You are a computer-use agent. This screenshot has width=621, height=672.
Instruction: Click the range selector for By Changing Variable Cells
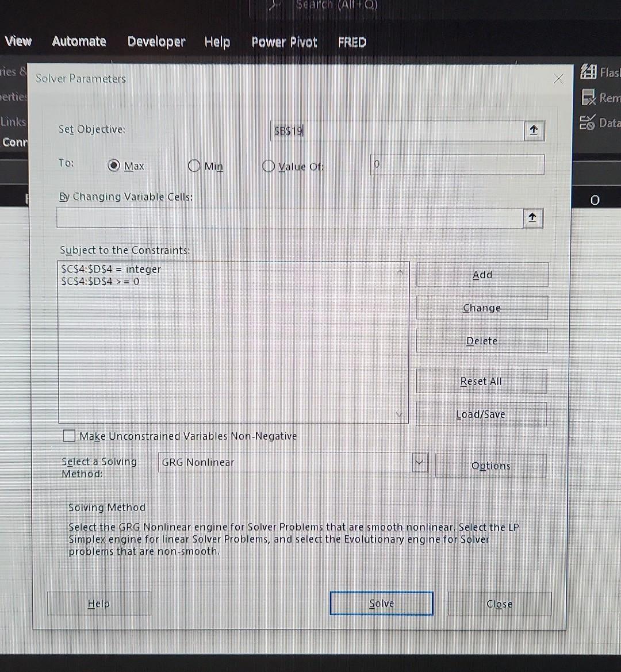pos(532,218)
